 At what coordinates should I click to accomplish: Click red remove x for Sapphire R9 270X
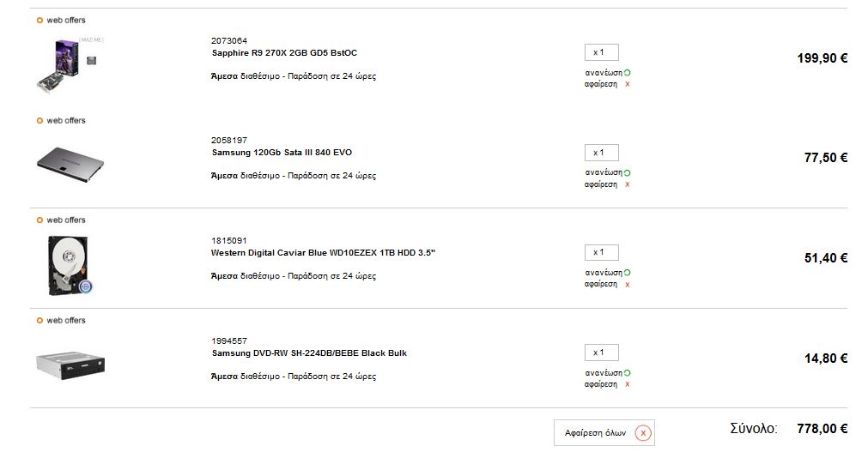click(x=628, y=85)
